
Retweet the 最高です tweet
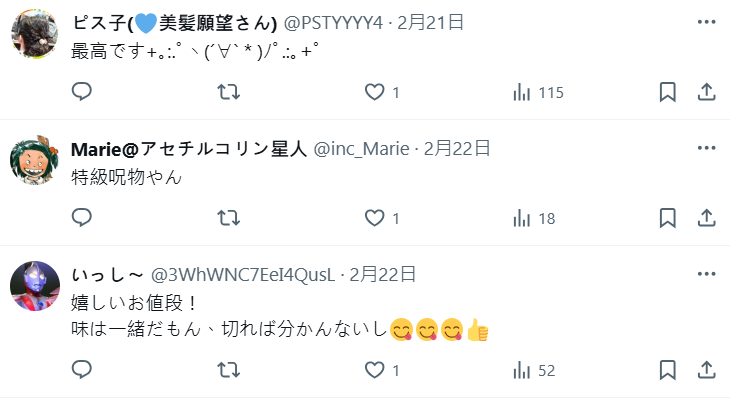[229, 92]
